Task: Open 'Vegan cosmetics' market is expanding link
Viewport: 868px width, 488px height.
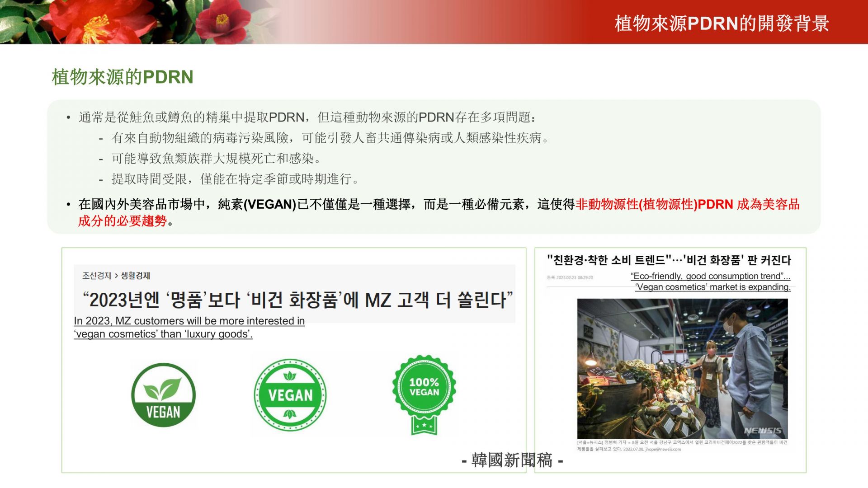Action: 712,287
